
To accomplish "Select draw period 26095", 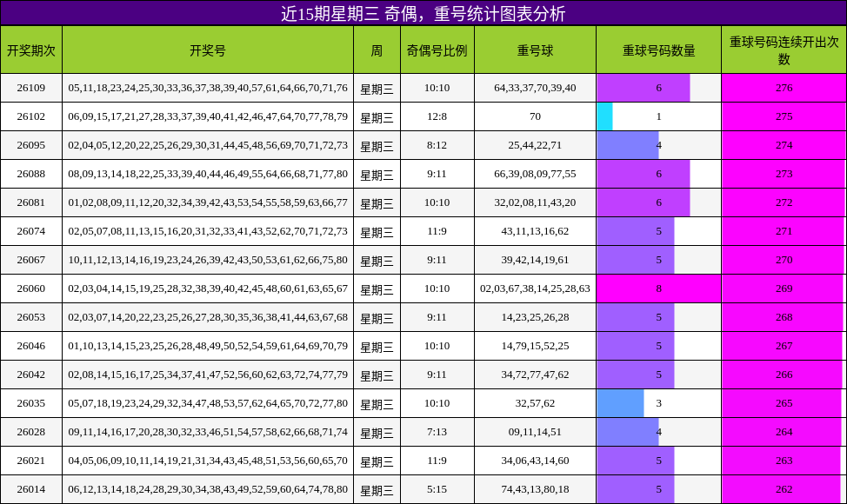I will (31, 144).
